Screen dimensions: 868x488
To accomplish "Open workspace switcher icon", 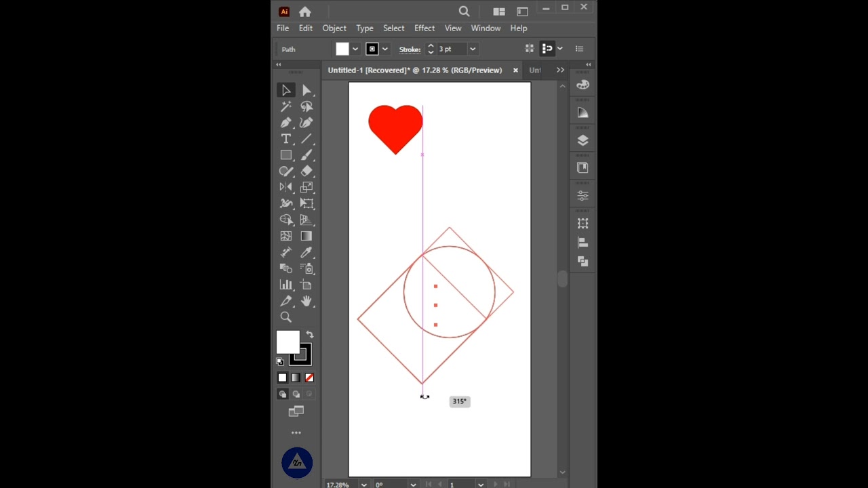I will 522,12.
